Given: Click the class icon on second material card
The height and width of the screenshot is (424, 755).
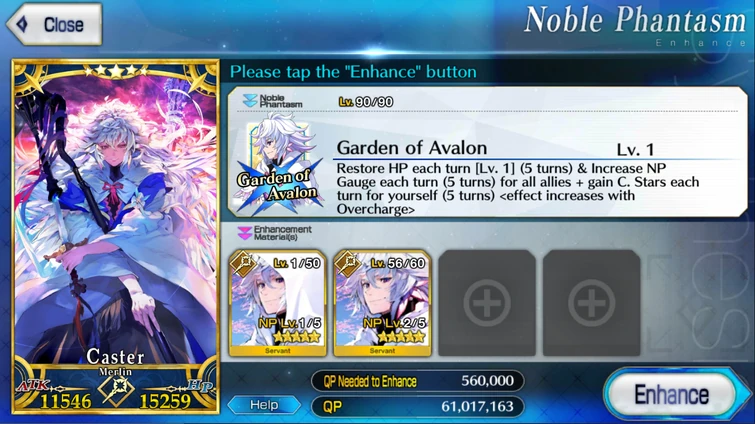Looking at the screenshot, I should click(348, 264).
